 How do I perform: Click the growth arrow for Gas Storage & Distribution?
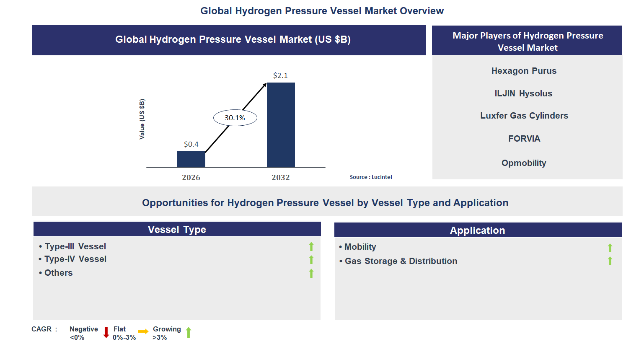click(610, 261)
